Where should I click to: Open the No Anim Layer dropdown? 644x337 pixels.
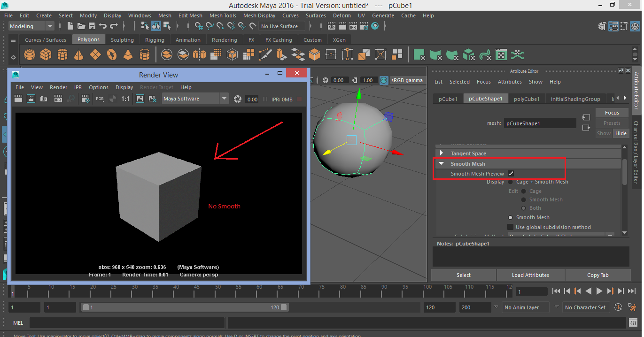(x=526, y=307)
